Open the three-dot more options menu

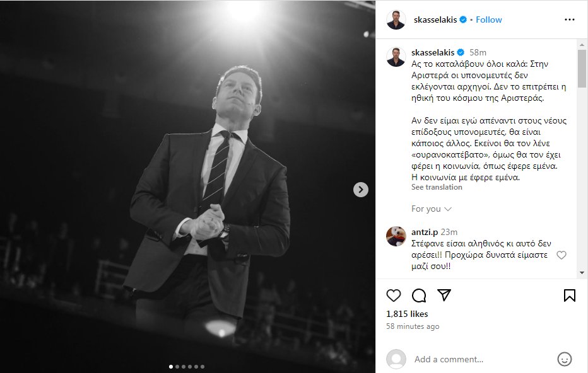point(570,20)
